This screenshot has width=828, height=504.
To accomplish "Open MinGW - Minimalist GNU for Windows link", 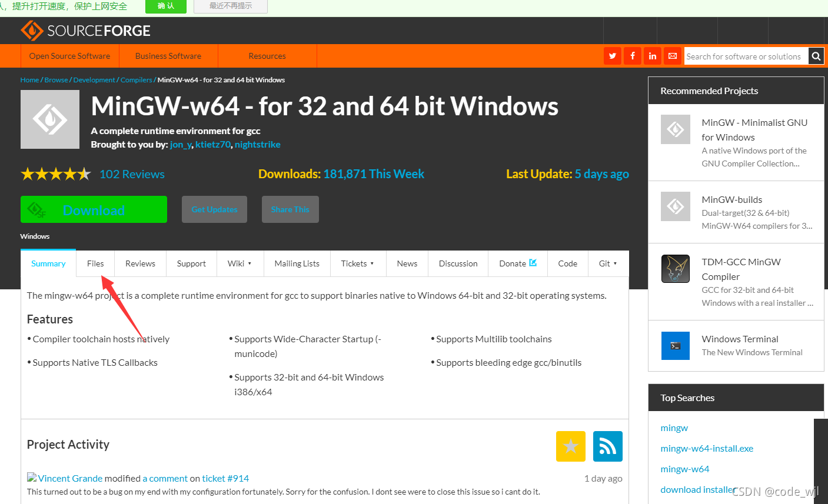I will (754, 130).
